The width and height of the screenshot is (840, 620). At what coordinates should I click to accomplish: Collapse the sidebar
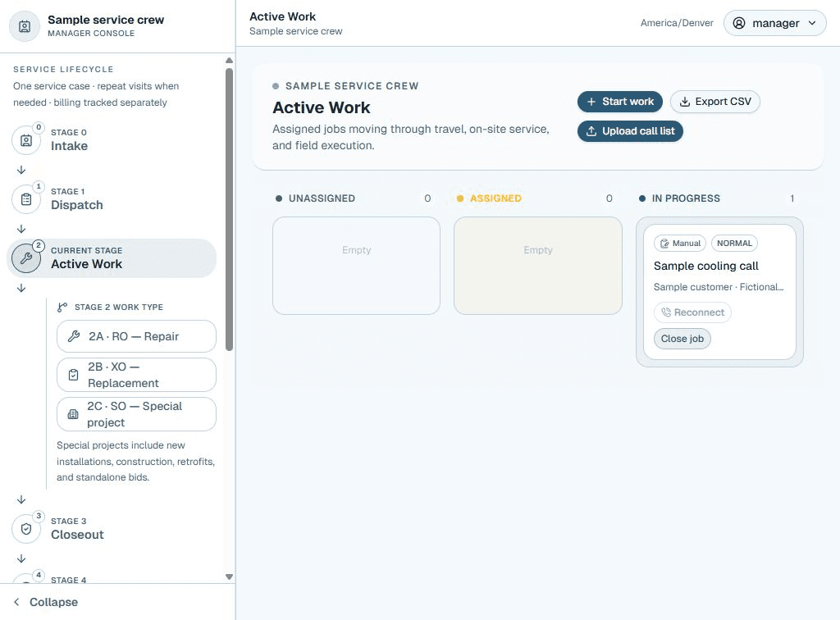46,602
